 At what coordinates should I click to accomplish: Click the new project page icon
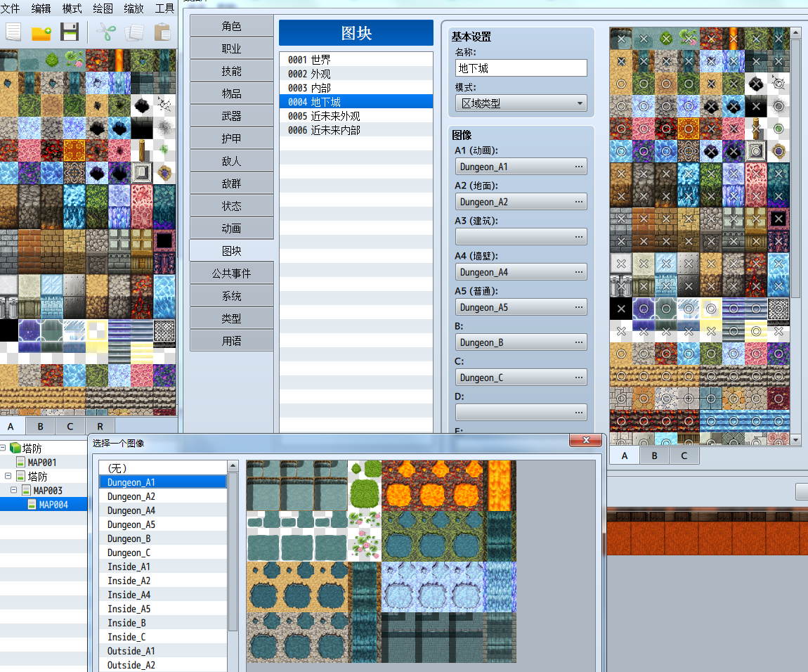13,32
